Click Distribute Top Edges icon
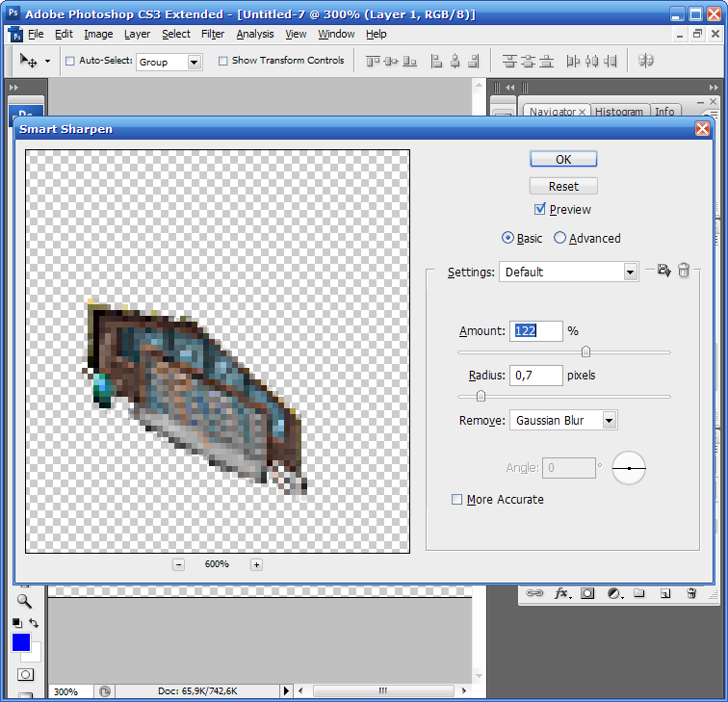This screenshot has width=728, height=702. pos(509,61)
